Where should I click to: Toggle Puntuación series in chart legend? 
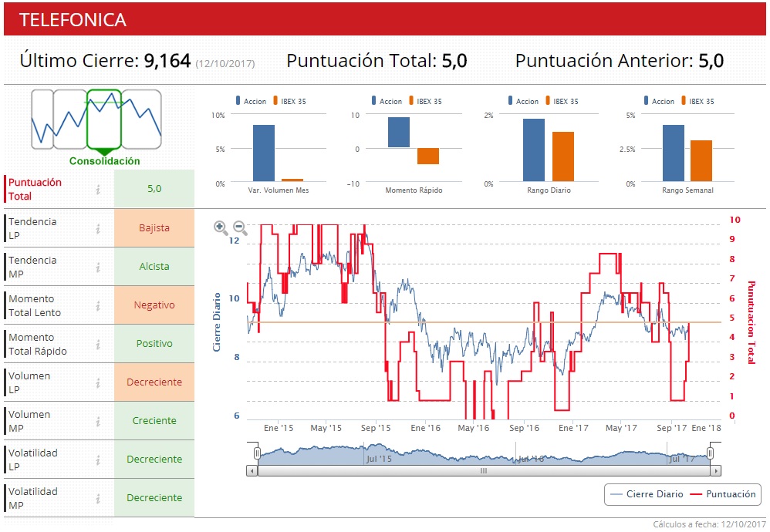[723, 494]
